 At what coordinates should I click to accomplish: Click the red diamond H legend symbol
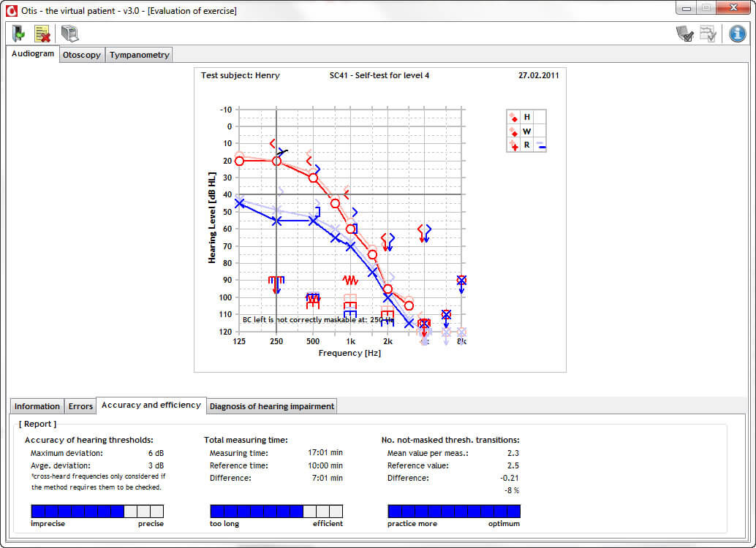pos(514,118)
